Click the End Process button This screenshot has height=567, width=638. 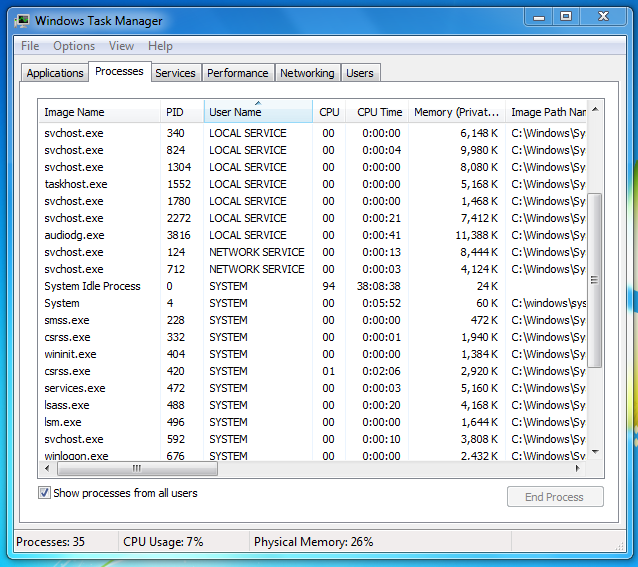pos(555,497)
